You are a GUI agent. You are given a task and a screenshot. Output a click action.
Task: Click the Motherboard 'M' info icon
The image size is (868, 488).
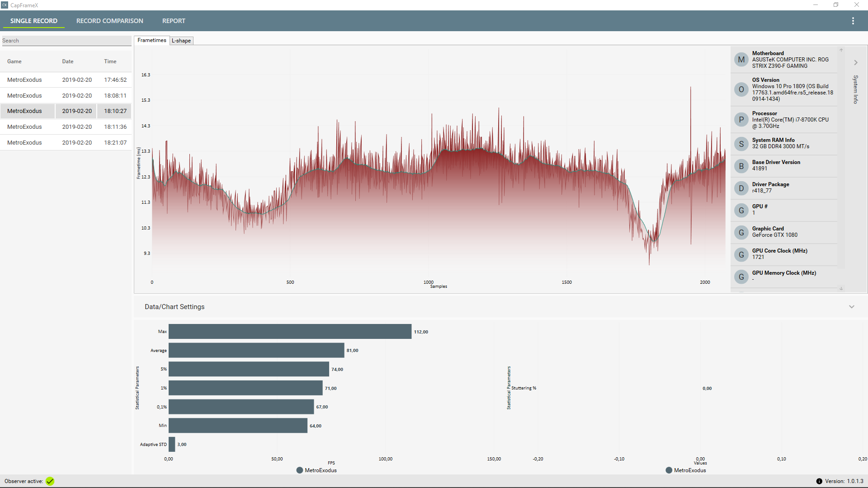pyautogui.click(x=741, y=60)
